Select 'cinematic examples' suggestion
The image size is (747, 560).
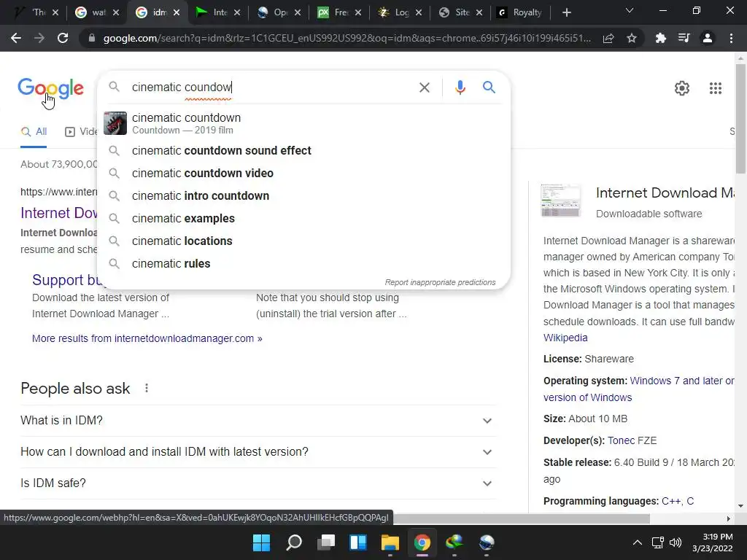304,218
